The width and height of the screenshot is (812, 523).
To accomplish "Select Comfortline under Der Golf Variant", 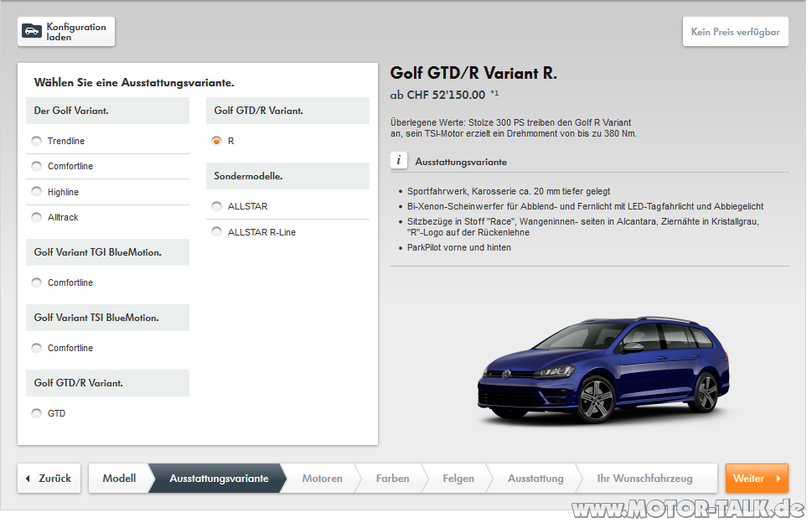I will point(36,167).
